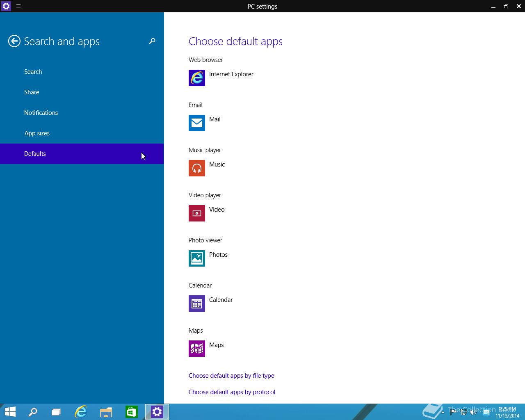The image size is (525, 420).
Task: Click the Photos app icon
Action: (x=197, y=258)
